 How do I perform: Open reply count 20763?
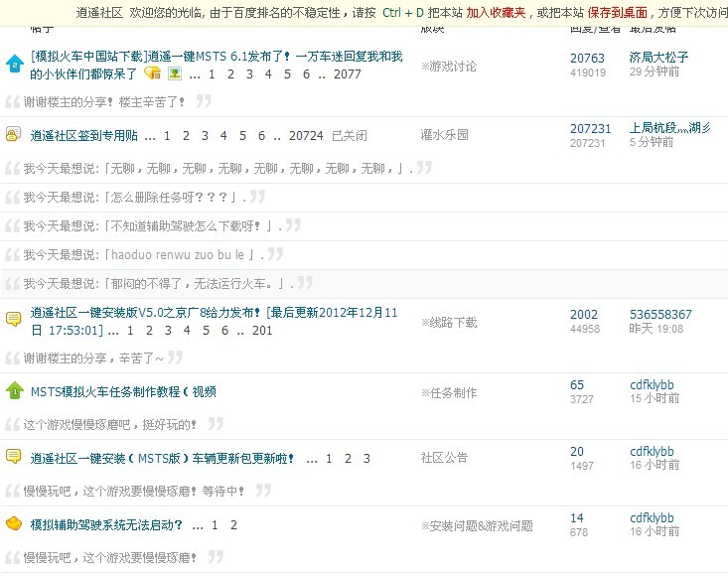pyautogui.click(x=587, y=58)
